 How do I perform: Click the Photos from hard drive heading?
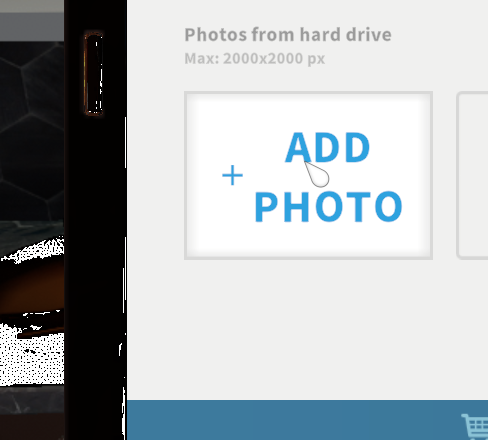coord(288,34)
